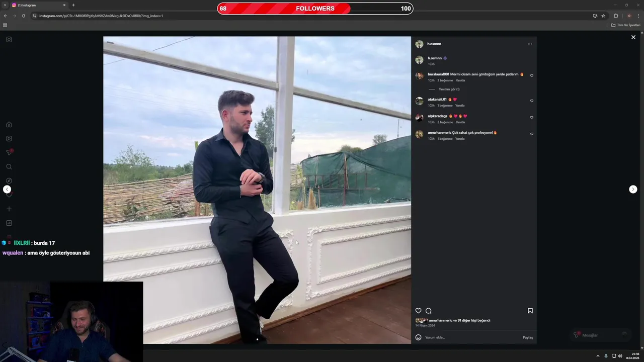
Task: Save the post with the bookmark icon
Action: coord(530,311)
